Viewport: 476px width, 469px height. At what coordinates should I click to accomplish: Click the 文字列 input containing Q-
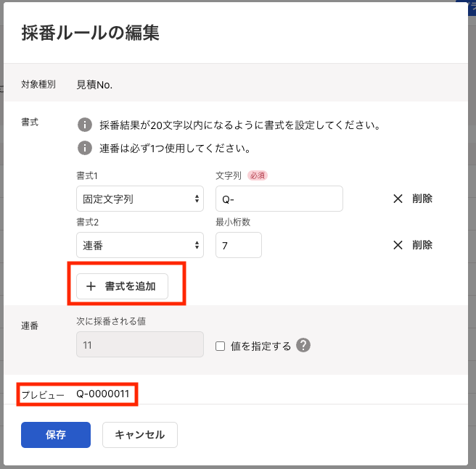pos(279,199)
